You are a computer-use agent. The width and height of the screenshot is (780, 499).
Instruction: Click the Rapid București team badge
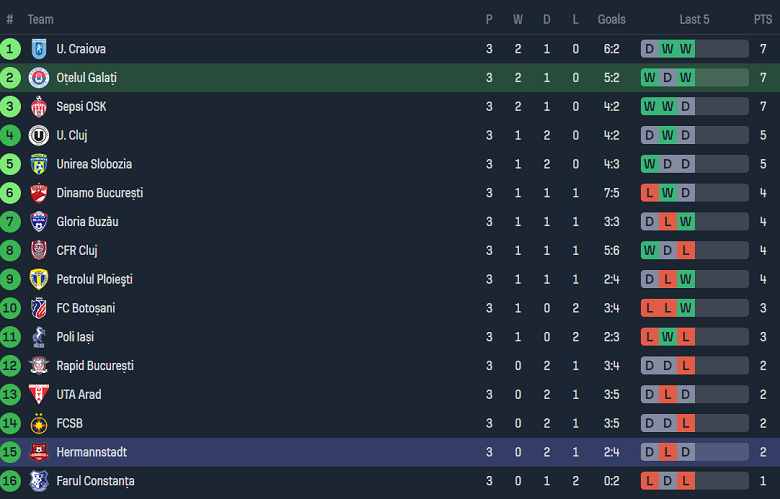[x=39, y=366]
